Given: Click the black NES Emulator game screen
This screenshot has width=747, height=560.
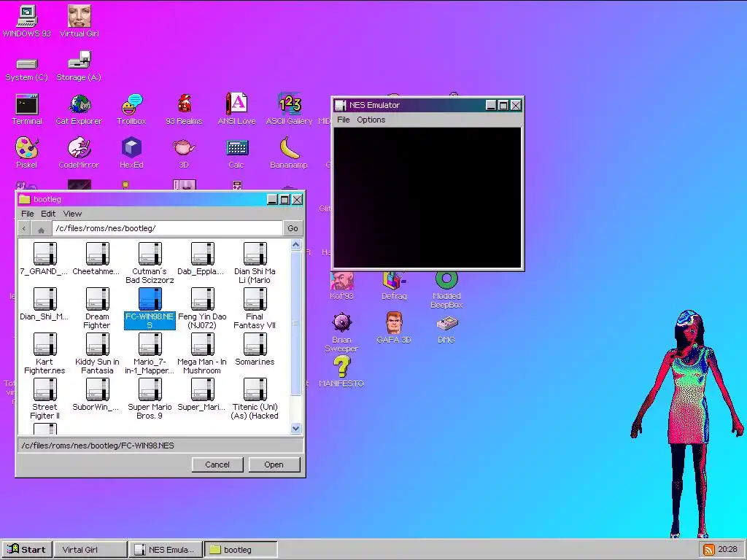Looking at the screenshot, I should 427,198.
